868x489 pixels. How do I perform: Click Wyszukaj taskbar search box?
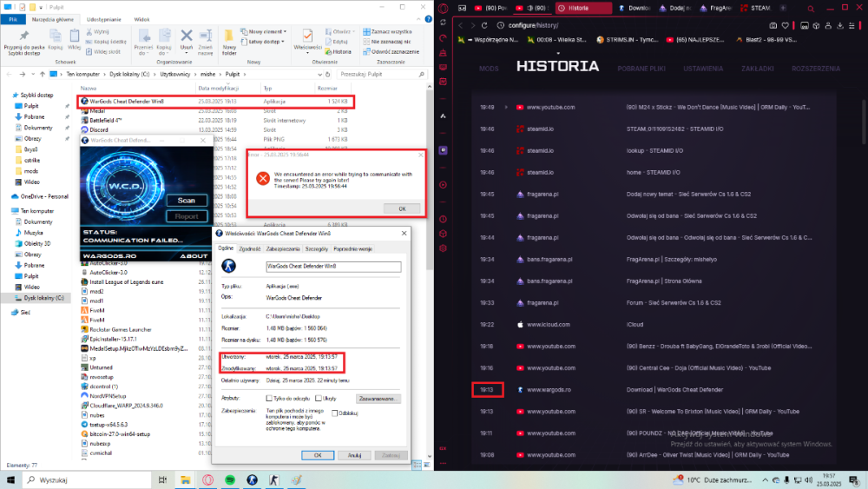point(88,480)
